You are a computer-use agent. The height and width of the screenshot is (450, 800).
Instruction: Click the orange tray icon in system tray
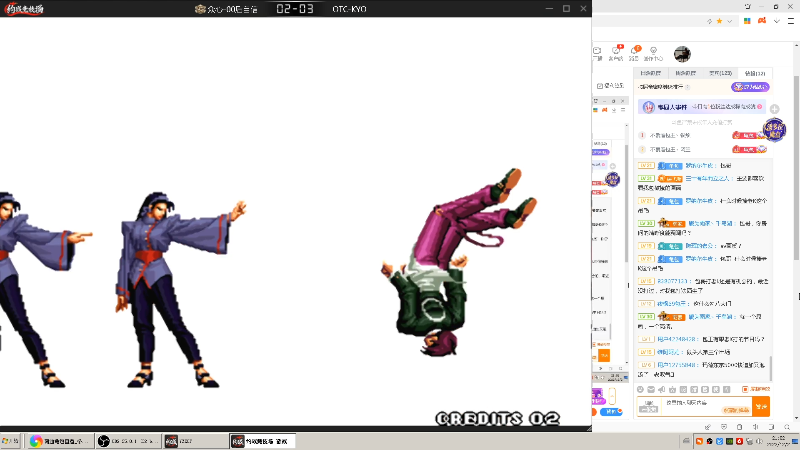(699, 441)
